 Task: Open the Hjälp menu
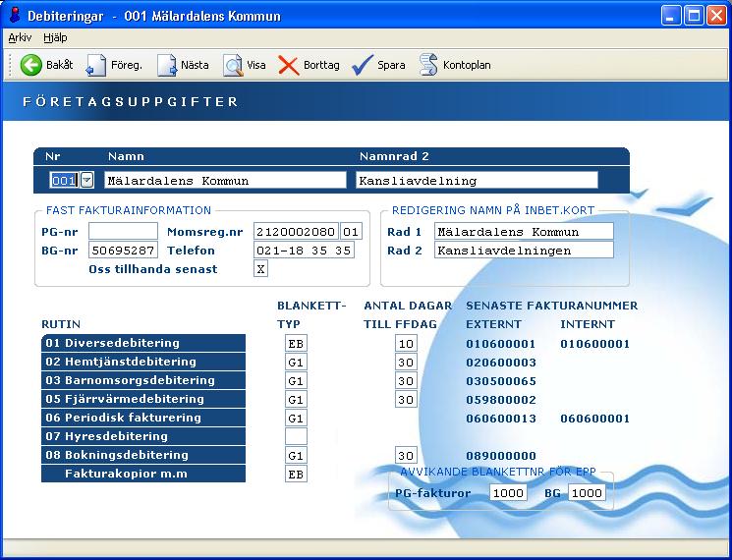click(55, 37)
